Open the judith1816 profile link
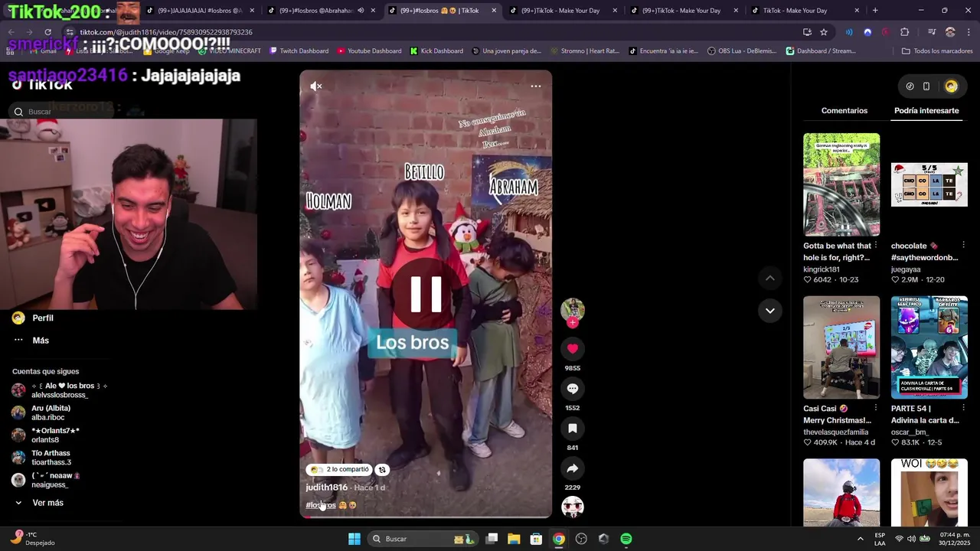 click(x=327, y=487)
